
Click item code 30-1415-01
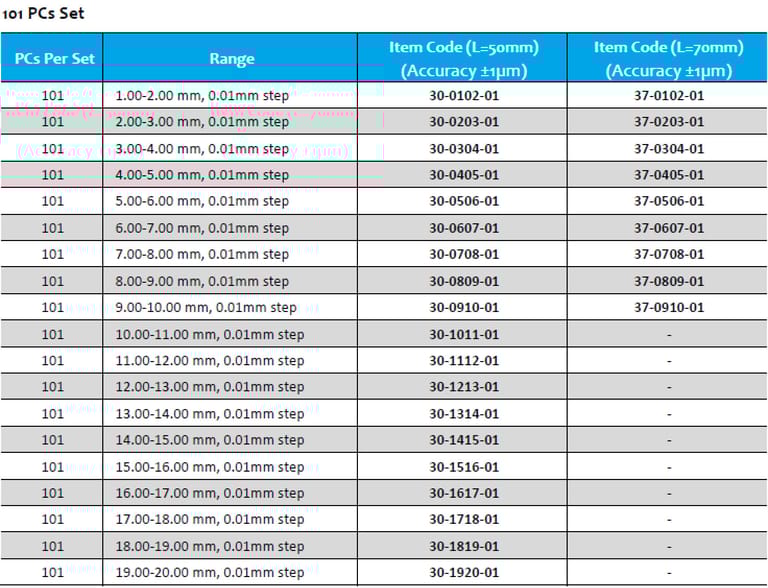463,440
